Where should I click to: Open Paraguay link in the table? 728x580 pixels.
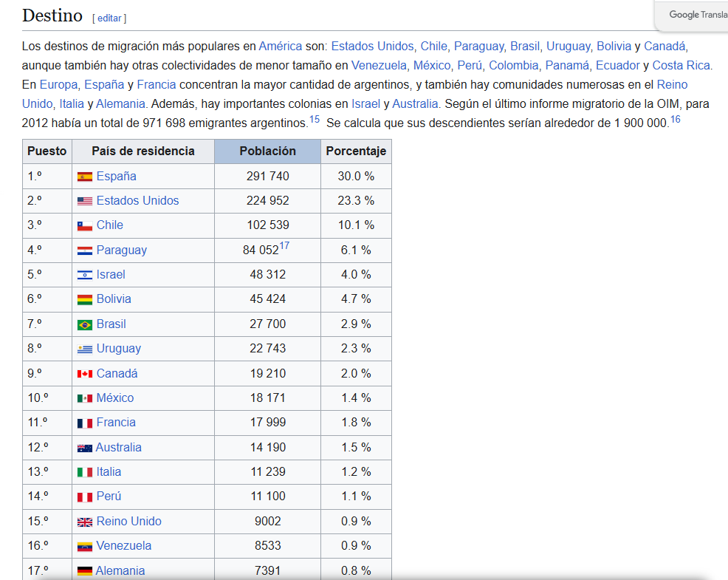tap(122, 250)
